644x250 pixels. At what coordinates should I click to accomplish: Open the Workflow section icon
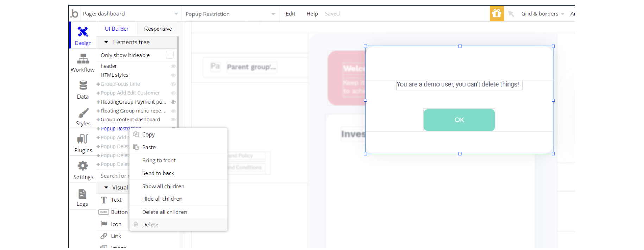pos(83,58)
